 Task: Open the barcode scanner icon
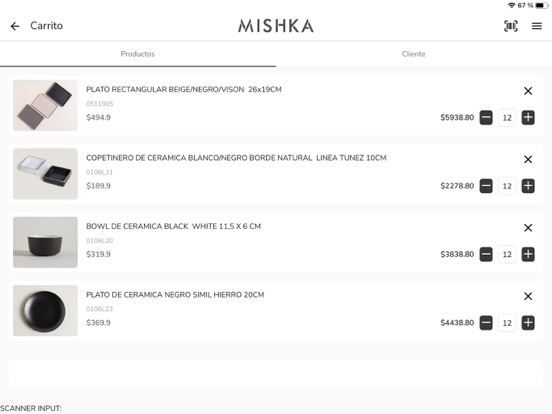pyautogui.click(x=511, y=26)
